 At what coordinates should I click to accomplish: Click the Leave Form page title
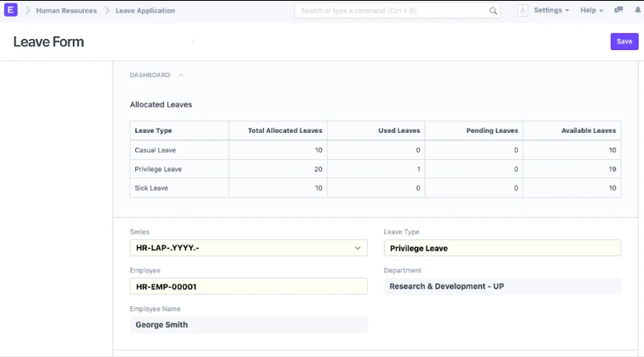[x=48, y=41]
